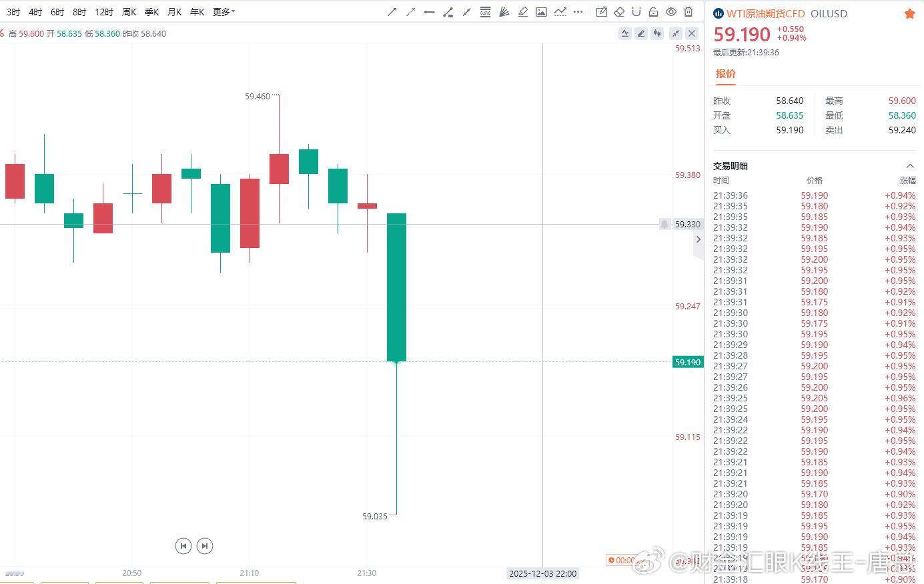Collapse the chart from fullscreen
The image size is (924, 584).
pos(676,33)
